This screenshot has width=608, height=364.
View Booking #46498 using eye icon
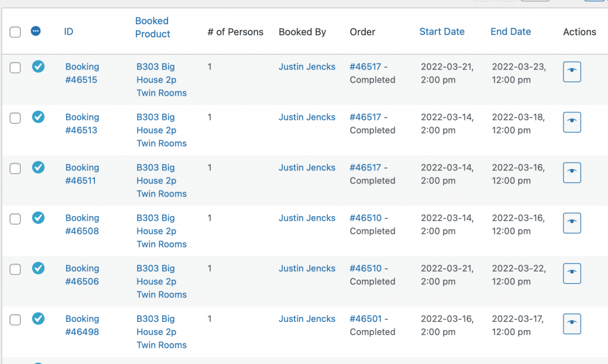tap(572, 324)
